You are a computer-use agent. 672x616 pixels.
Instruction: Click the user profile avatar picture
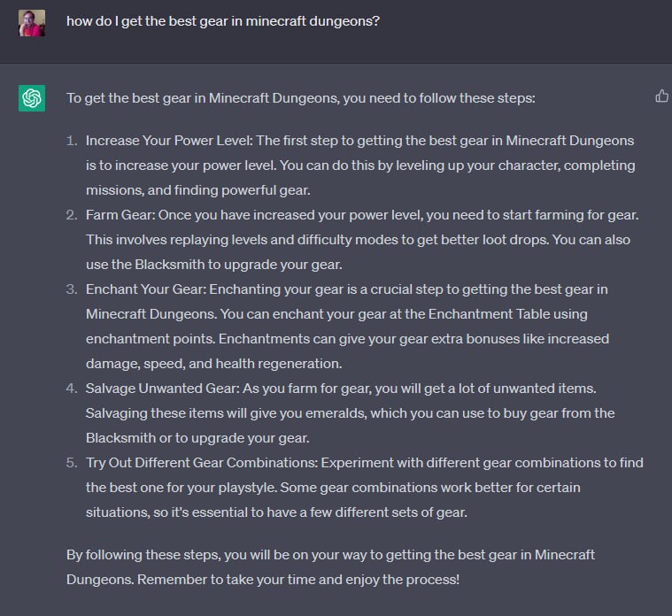pyautogui.click(x=32, y=23)
